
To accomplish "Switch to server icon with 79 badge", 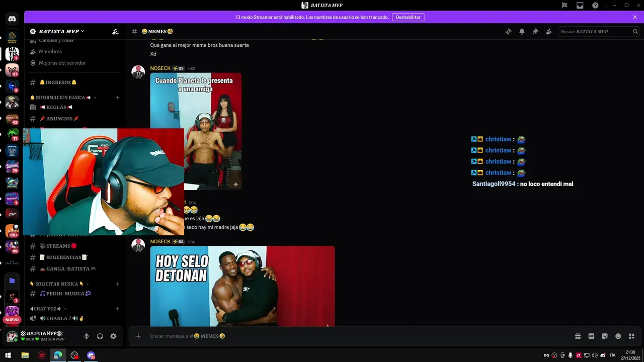I will [x=12, y=166].
